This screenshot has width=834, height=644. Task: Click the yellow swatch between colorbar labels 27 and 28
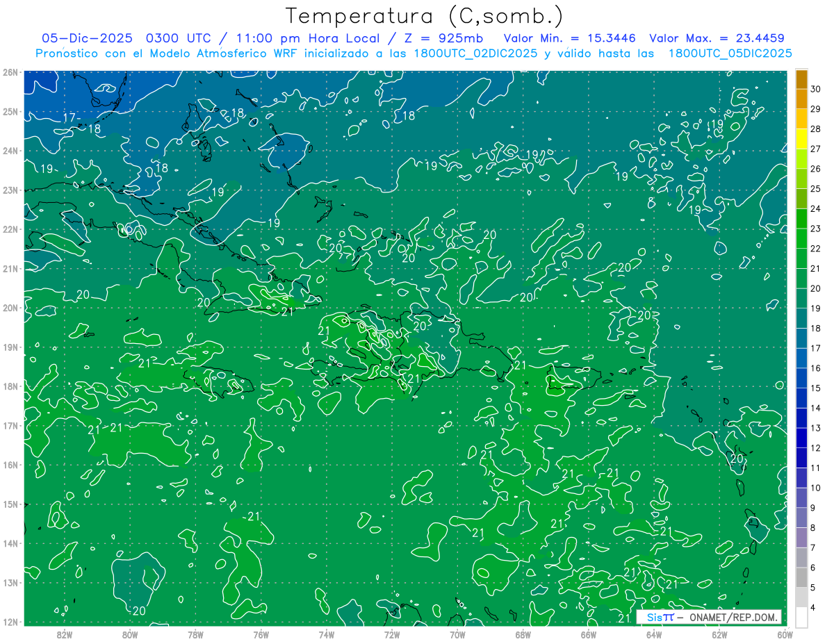point(801,139)
